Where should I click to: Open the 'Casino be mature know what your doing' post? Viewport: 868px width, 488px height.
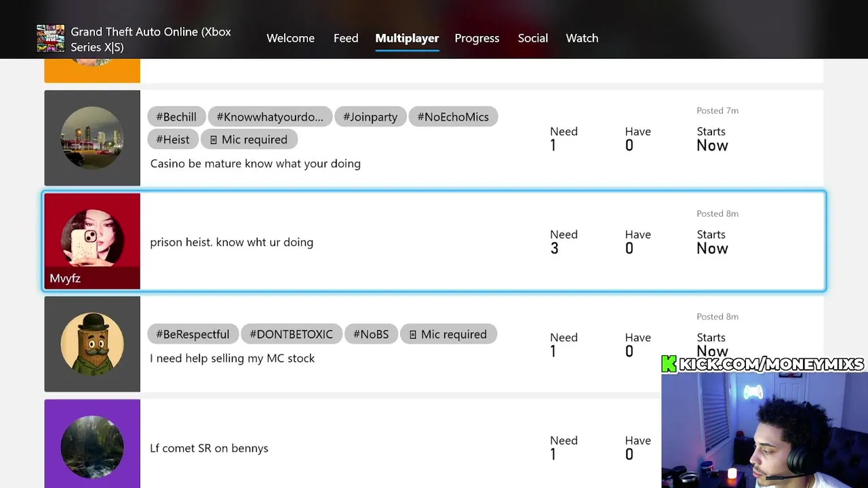click(434, 138)
